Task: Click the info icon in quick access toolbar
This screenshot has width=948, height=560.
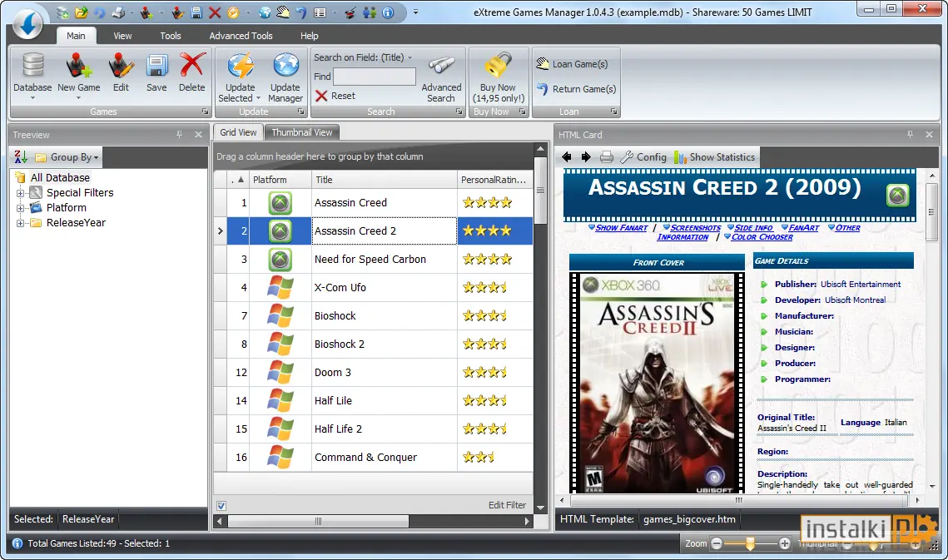Action: point(388,12)
